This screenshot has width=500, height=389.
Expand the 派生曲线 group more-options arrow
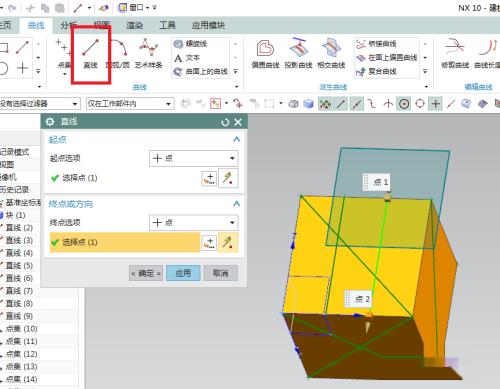pyautogui.click(x=426, y=87)
